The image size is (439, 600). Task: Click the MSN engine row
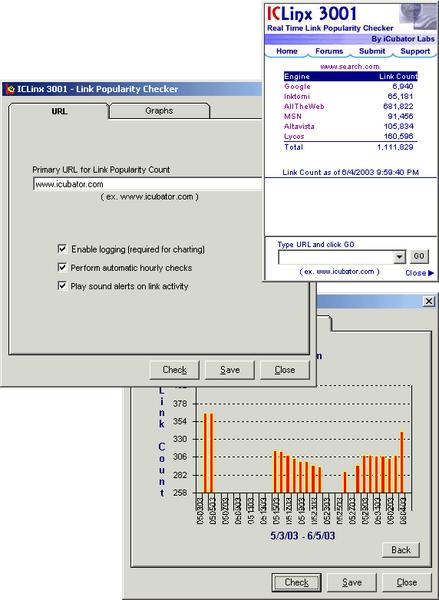350,116
